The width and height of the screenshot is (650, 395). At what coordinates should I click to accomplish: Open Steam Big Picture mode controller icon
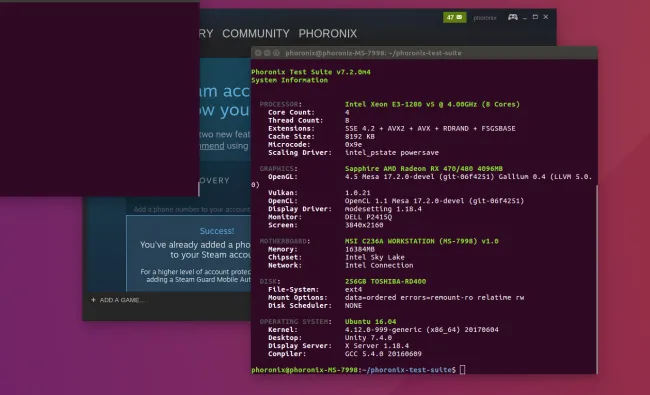(x=513, y=17)
